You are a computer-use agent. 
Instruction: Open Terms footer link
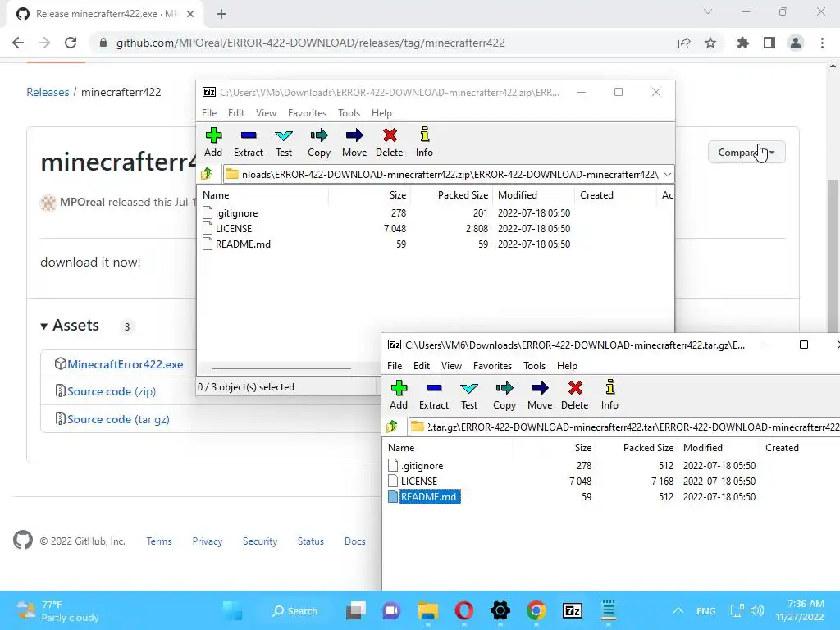(x=159, y=541)
